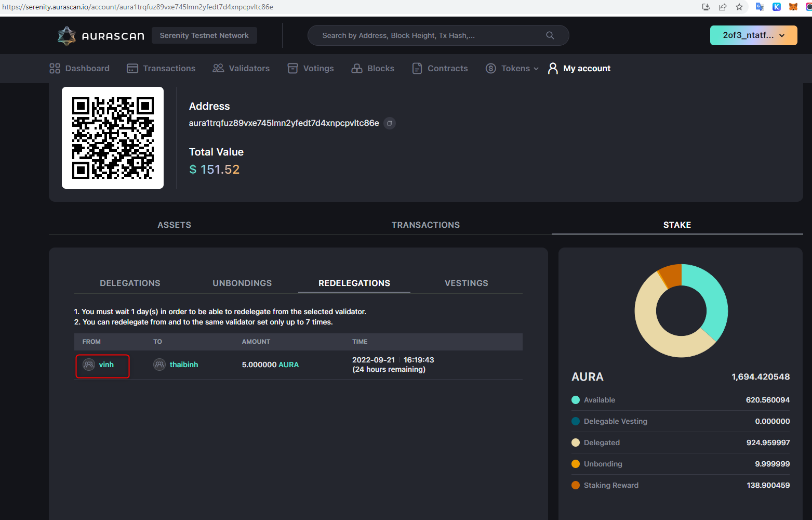
Task: Select the VESTINGS tab
Action: point(466,283)
